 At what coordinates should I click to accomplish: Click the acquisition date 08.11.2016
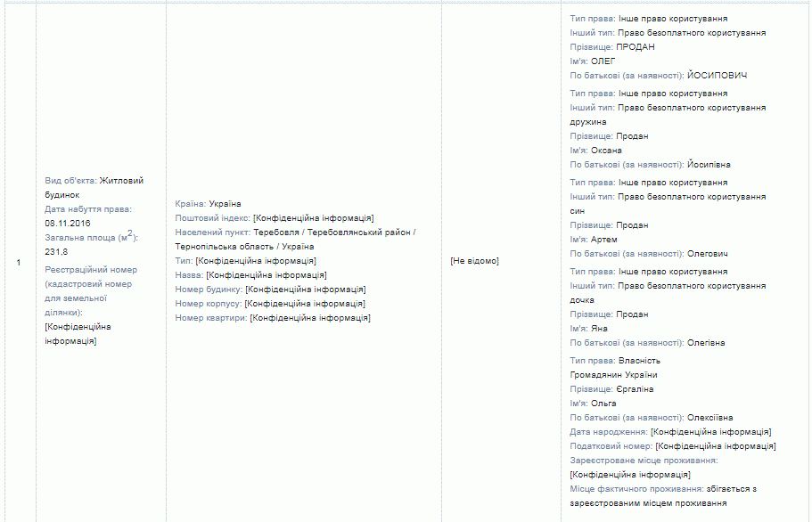(x=67, y=224)
